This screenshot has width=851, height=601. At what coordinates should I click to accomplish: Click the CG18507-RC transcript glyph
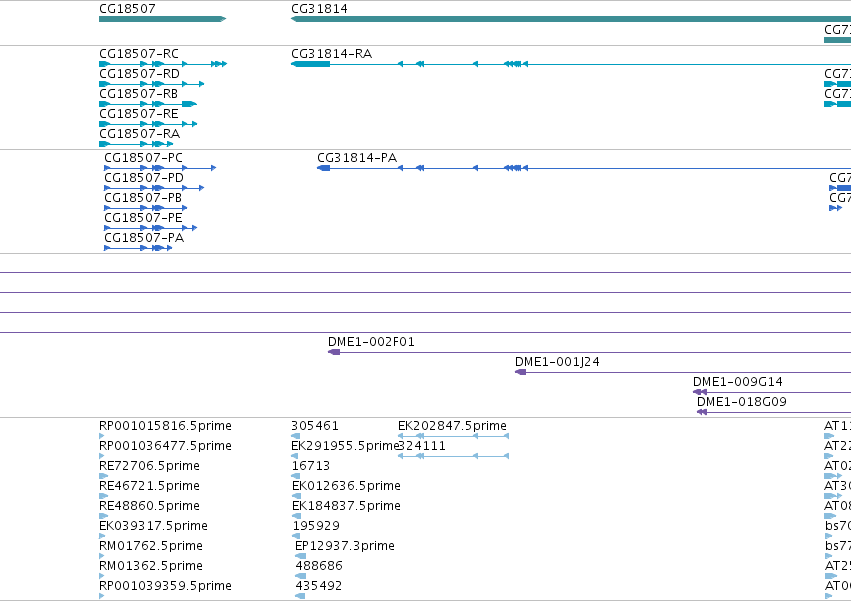[163, 64]
